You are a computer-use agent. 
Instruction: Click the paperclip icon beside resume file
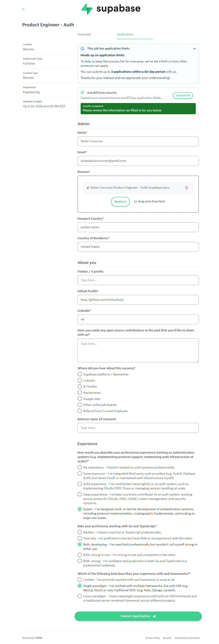(88, 188)
